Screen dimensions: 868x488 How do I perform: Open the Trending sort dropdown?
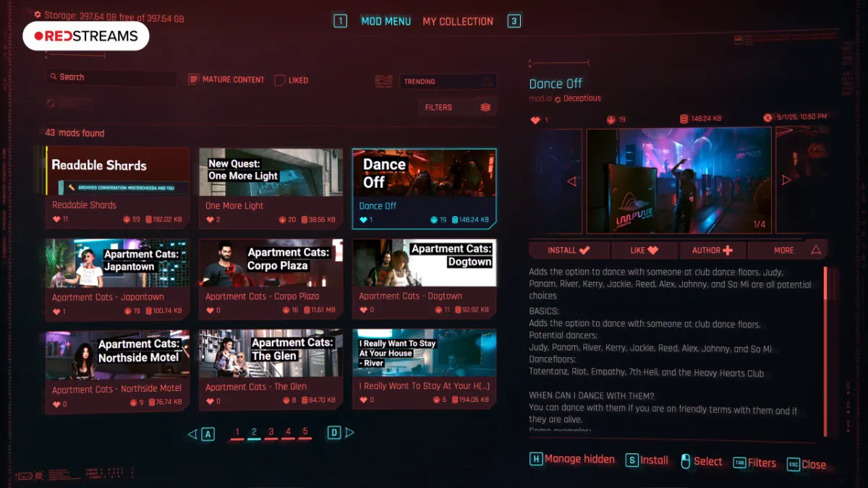tap(448, 82)
